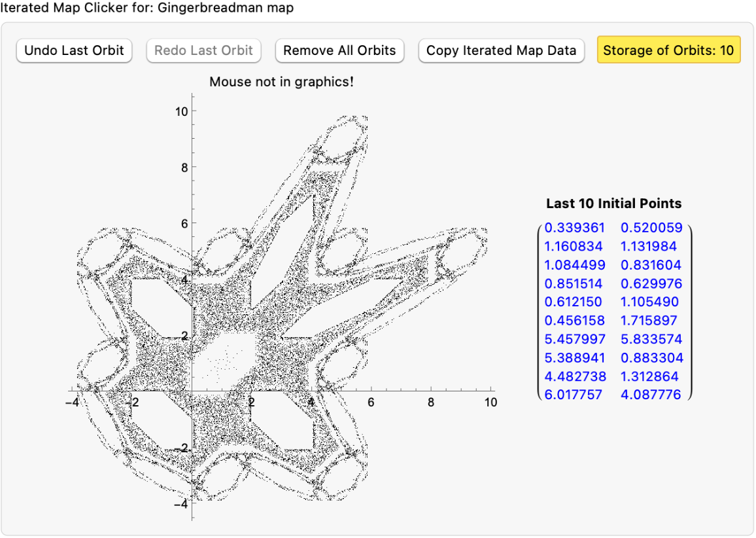Click the matrix entry 4.087776
This screenshot has height=538, width=756.
(651, 395)
